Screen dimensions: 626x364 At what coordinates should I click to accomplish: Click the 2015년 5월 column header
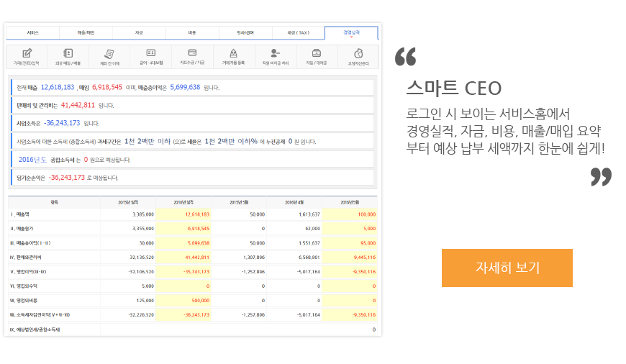[x=239, y=202]
